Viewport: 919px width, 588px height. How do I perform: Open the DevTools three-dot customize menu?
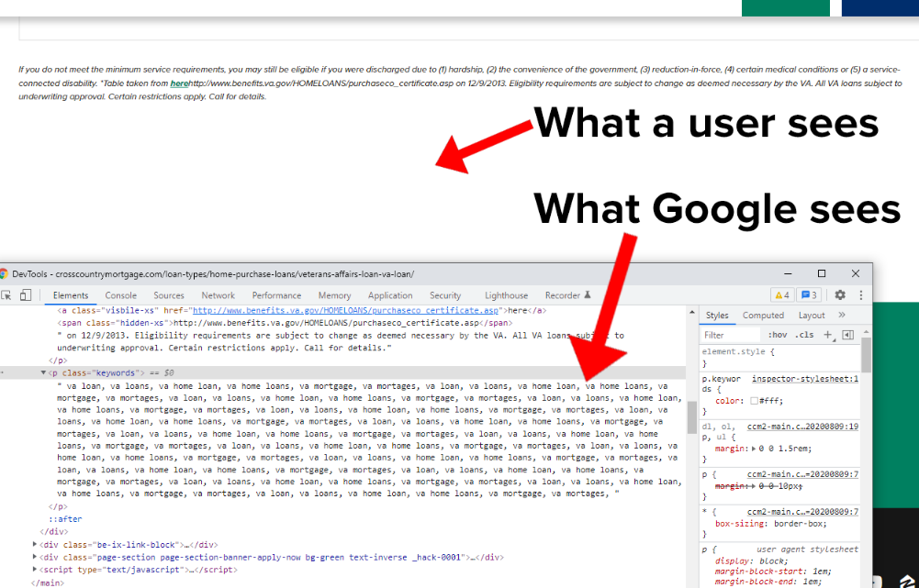[x=860, y=295]
